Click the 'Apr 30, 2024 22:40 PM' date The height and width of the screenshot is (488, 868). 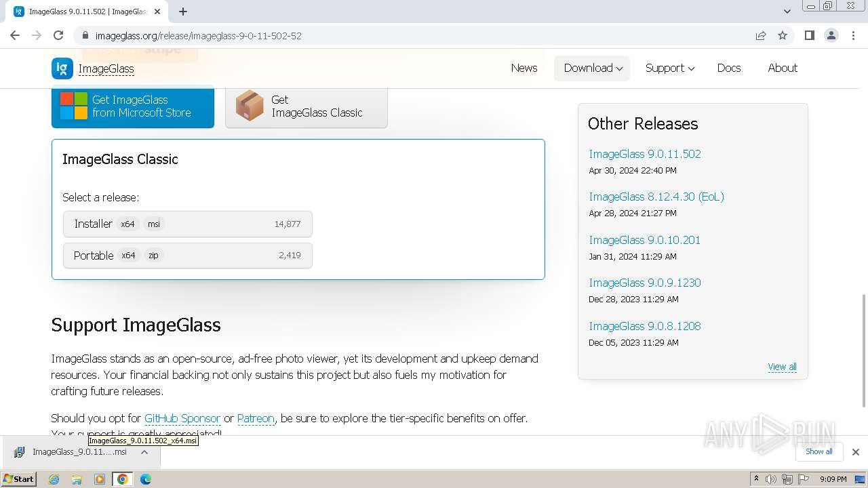click(x=633, y=170)
